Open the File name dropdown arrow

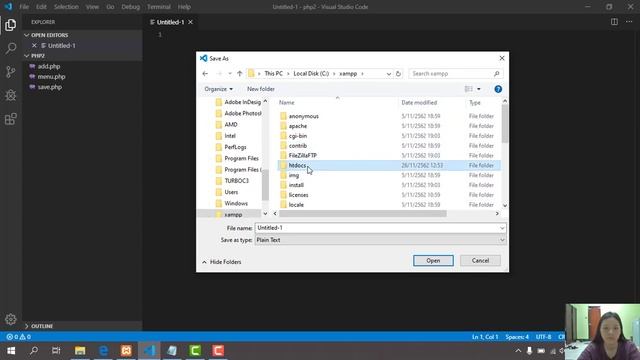coord(502,228)
